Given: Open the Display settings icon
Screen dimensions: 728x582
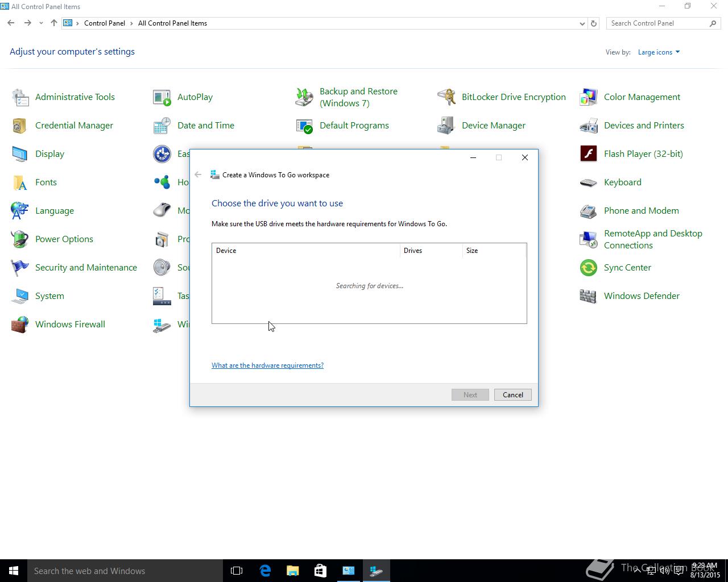Looking at the screenshot, I should tap(20, 154).
